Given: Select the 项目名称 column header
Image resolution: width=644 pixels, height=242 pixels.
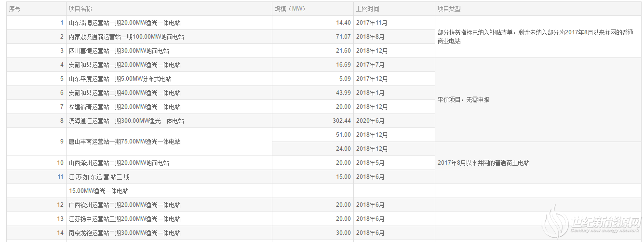Looking at the screenshot, I should click(x=169, y=9).
